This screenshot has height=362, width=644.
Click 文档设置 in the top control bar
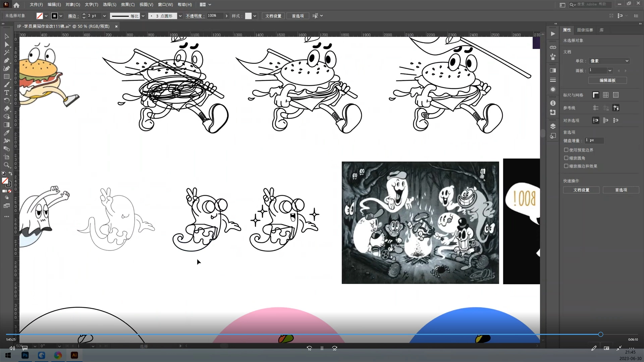pyautogui.click(x=273, y=16)
